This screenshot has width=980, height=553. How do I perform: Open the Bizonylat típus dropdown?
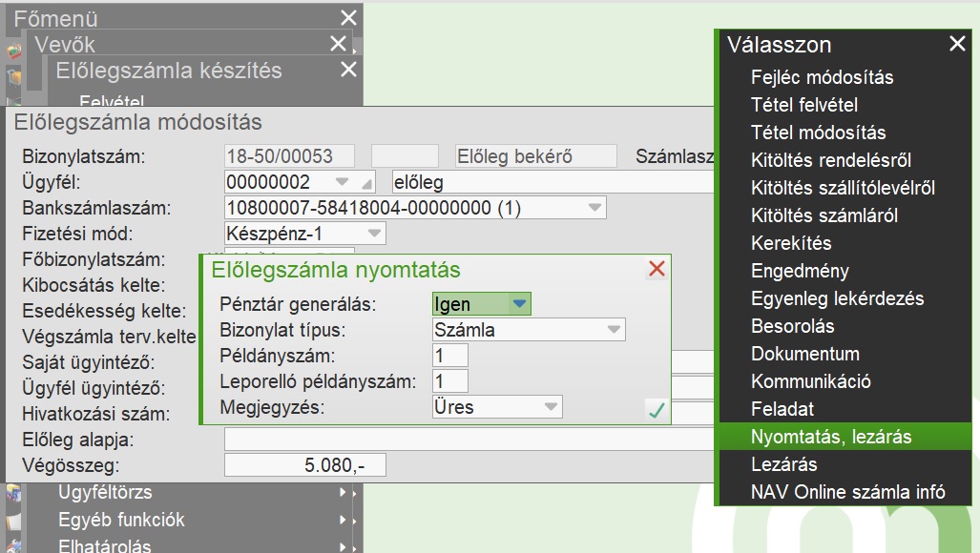point(614,330)
